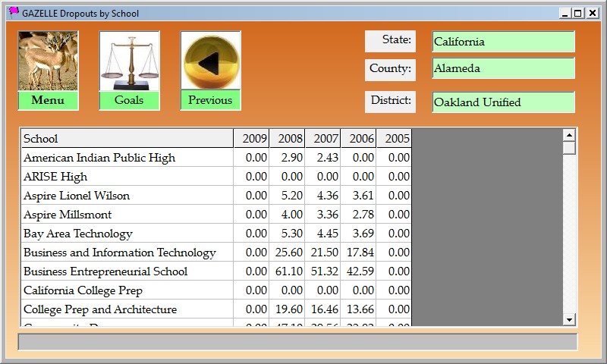The width and height of the screenshot is (607, 364).
Task: Click the gazelle Menu icon
Action: click(48, 61)
